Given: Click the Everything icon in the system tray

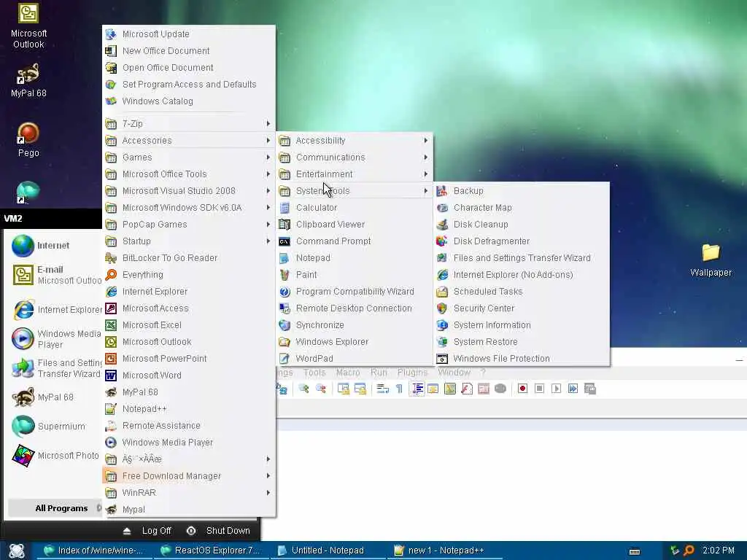Looking at the screenshot, I should pos(689,551).
